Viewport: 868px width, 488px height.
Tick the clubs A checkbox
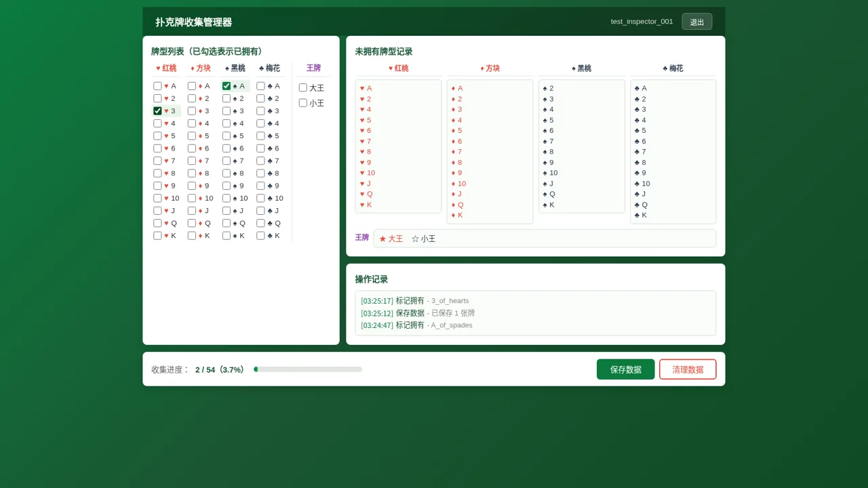(260, 86)
